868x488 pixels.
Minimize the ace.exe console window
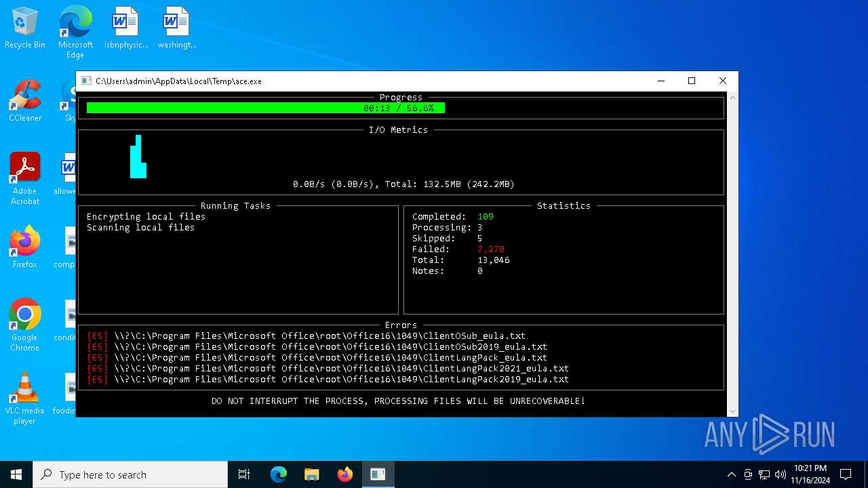661,81
